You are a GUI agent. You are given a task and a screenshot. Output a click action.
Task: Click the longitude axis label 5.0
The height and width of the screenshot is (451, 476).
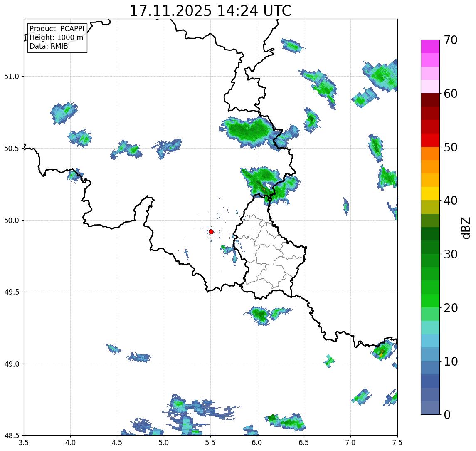(164, 443)
